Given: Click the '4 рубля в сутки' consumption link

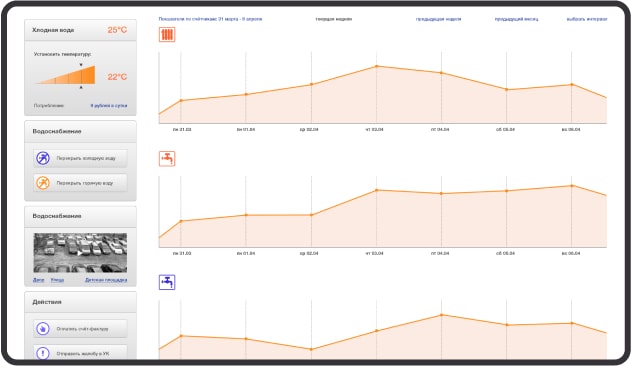Looking at the screenshot, I should (109, 105).
